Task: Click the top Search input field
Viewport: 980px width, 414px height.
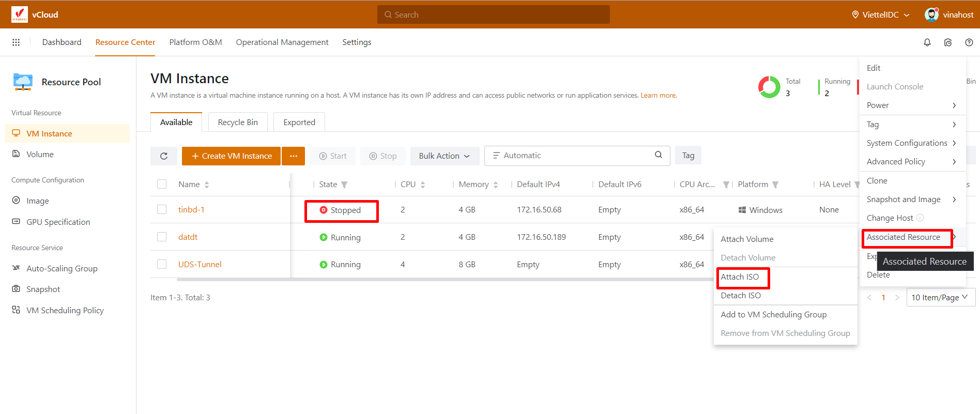Action: (493, 14)
